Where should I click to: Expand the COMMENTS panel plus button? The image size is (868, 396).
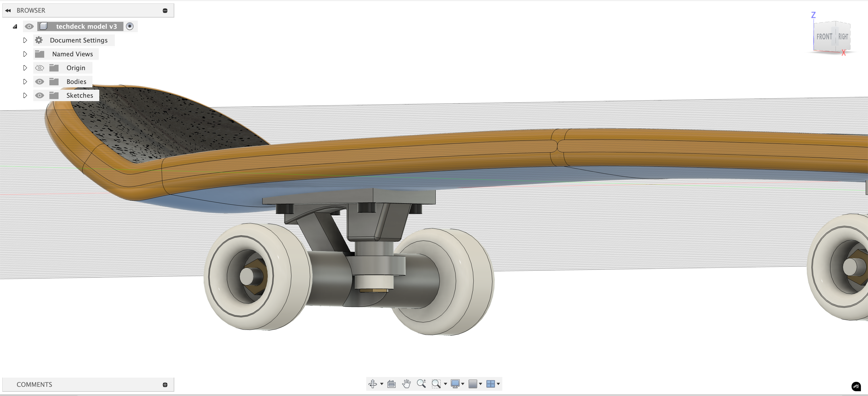[165, 385]
